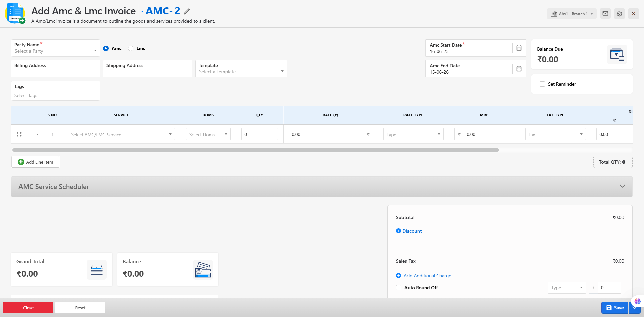Click the pencil edit icon beside AMC-2
Viewport: 644px width, 317px height.
(187, 11)
